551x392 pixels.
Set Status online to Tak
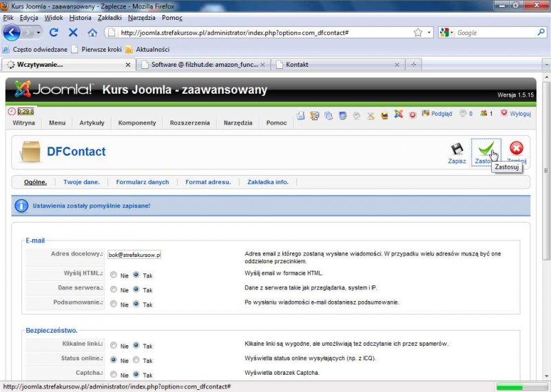tap(136, 360)
